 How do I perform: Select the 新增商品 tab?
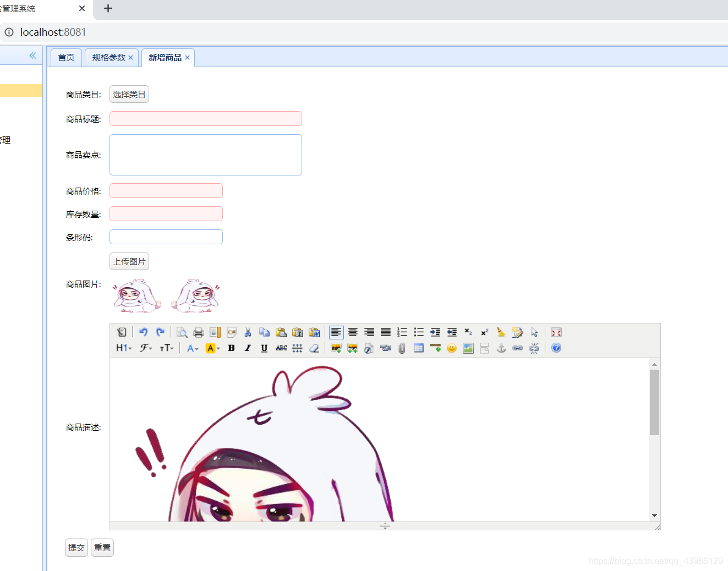pos(165,58)
